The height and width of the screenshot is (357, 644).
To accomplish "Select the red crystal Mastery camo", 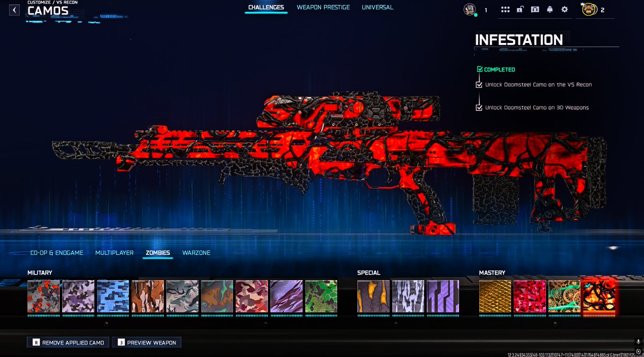I will (x=530, y=296).
